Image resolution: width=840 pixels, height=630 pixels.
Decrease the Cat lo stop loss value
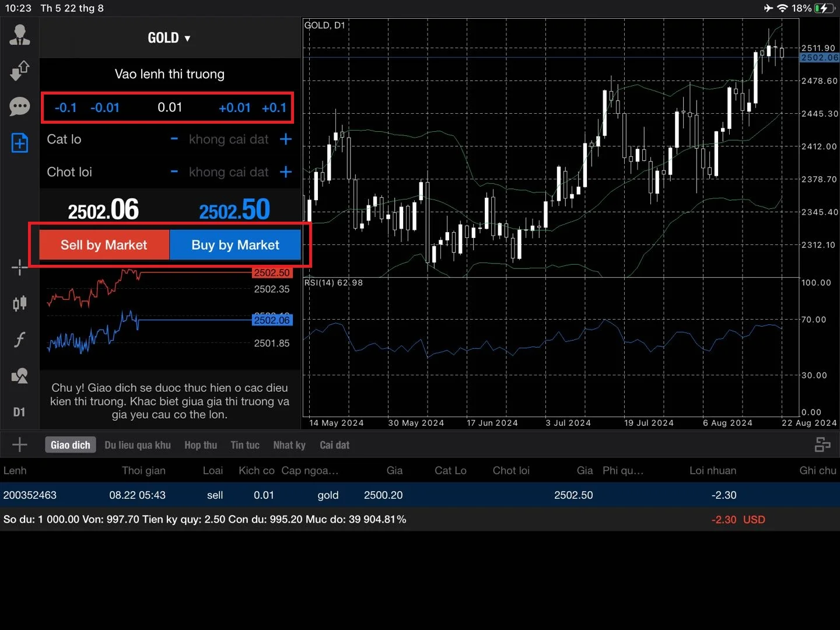coord(174,139)
